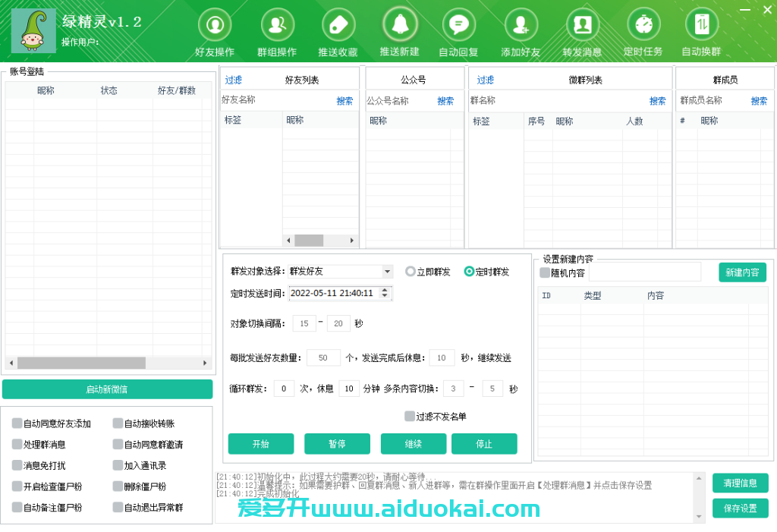The image size is (777, 532).
Task: Click the 保存设置 button
Action: coord(741,508)
